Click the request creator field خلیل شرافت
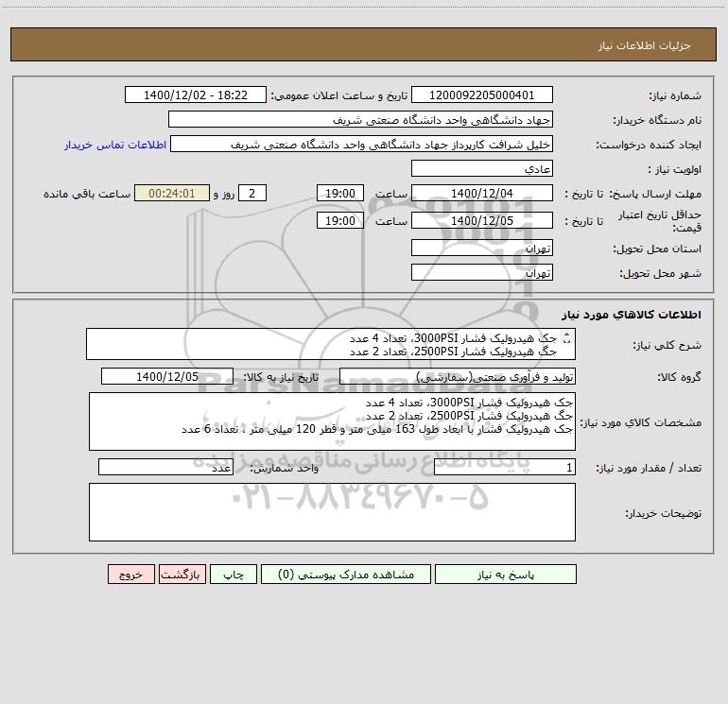The image size is (728, 704). pos(361,144)
